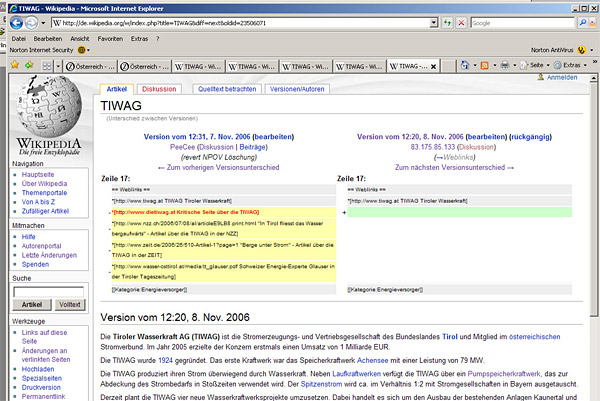Open Version vom 12:31, 7. Nov. 2006
This screenshot has width=600, height=401.
(197, 137)
